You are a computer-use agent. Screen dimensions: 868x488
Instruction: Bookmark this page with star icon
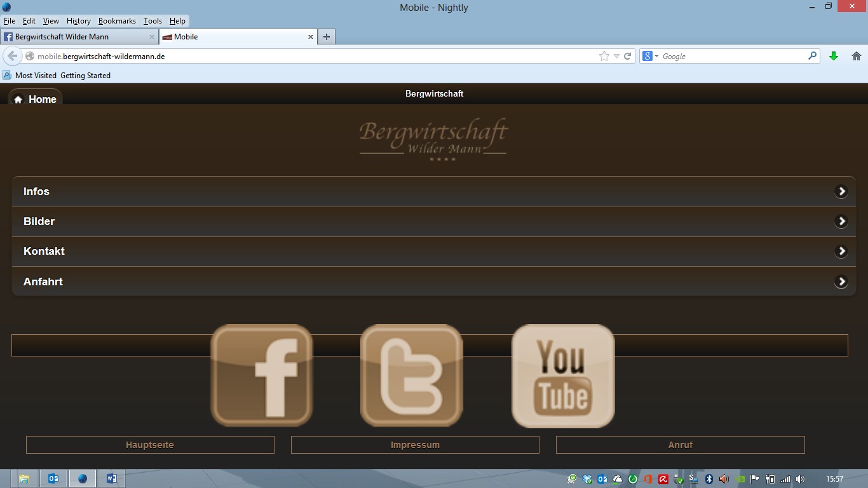tap(604, 56)
